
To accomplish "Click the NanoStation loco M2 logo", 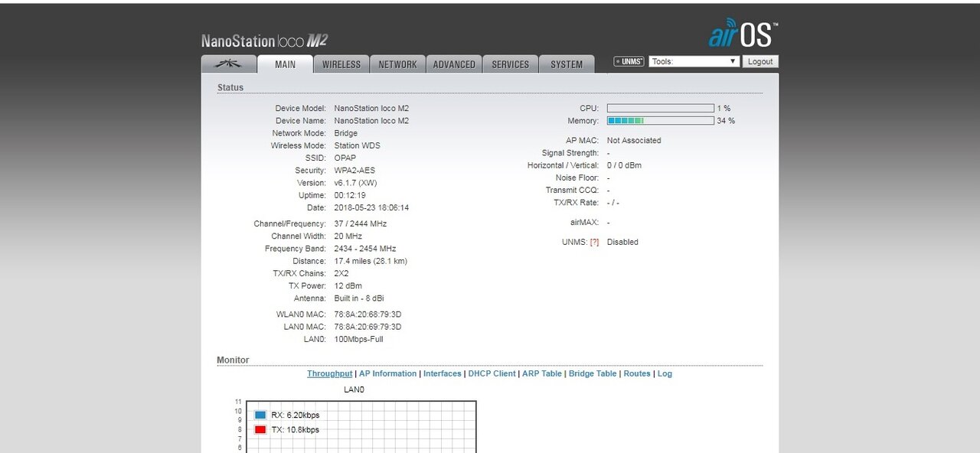I will point(264,41).
